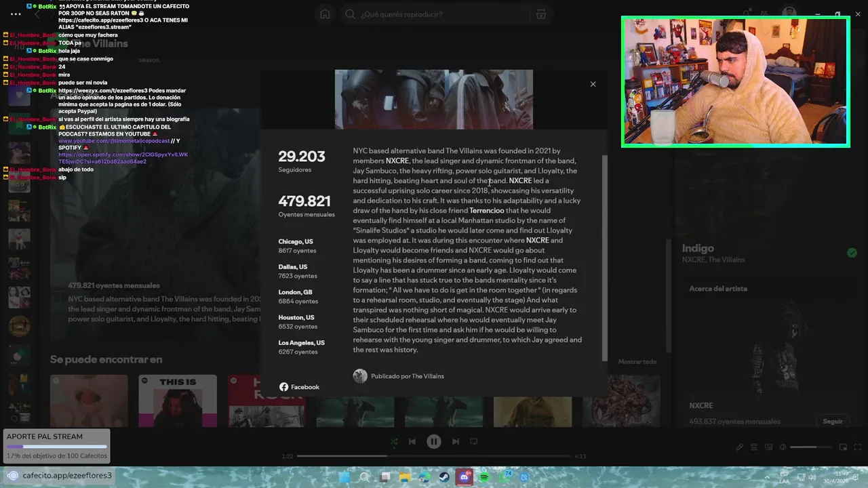Screen dimensions: 868x488
Task: Toggle repeat mode in Spotify
Action: click(474, 441)
